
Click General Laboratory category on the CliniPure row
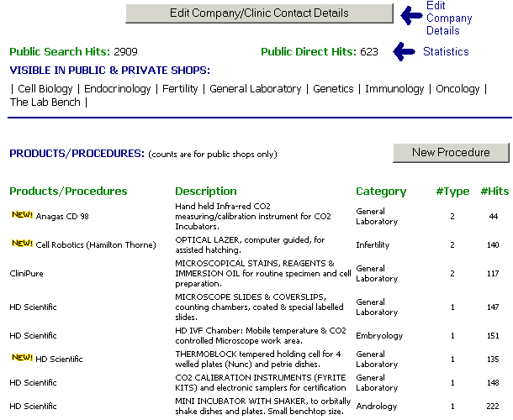coord(377,274)
